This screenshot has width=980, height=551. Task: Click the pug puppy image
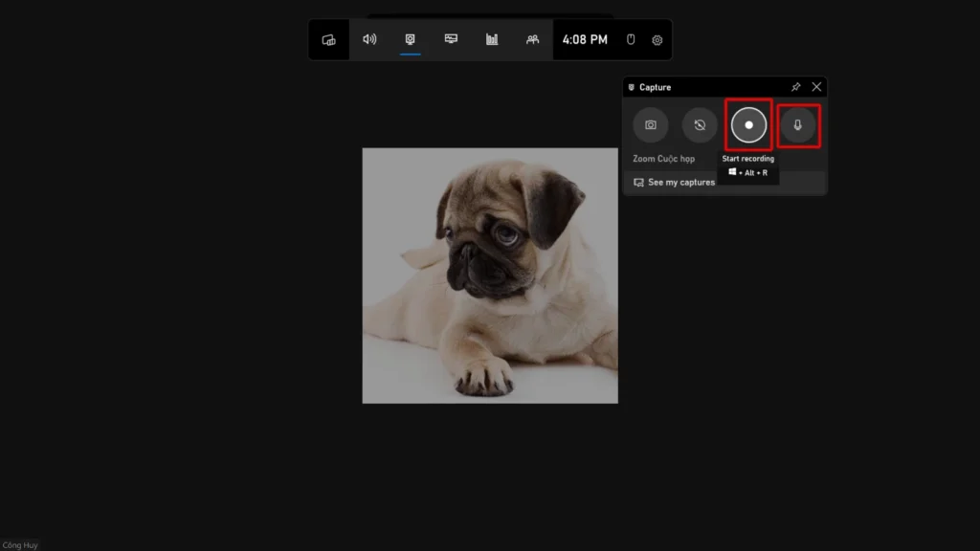[x=490, y=275]
